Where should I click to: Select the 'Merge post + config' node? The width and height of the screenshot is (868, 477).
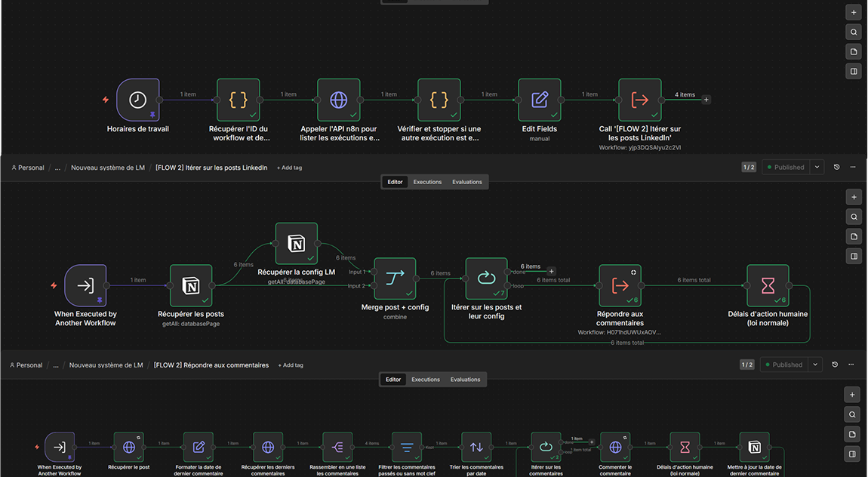pos(395,279)
